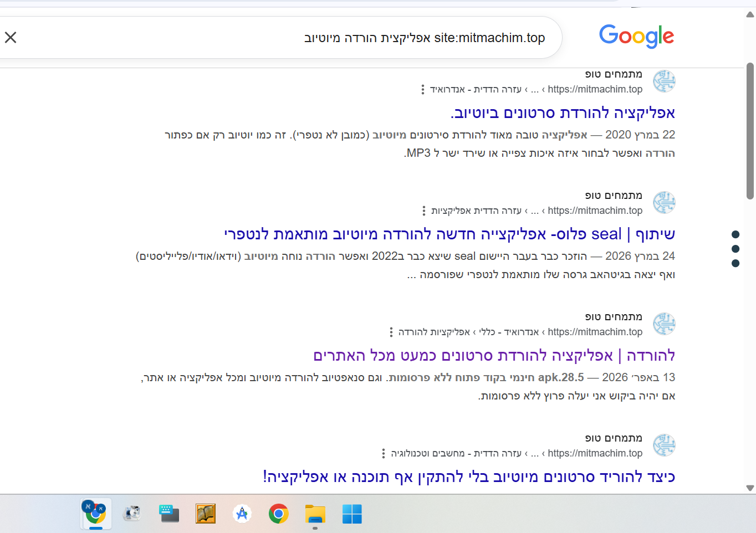This screenshot has height=533, width=756.
Task: Open three-dot menu for the אפליקציות להורדה result
Action: (391, 332)
